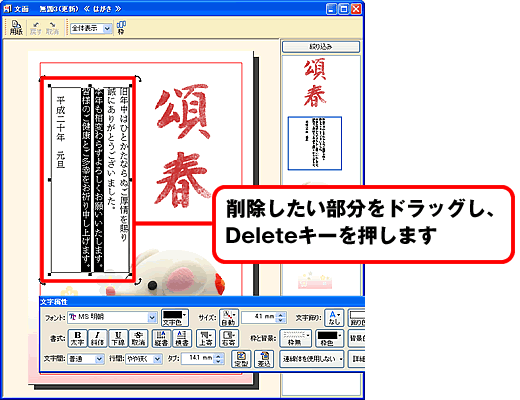Select vertical writing 縦書 mode

point(161,338)
